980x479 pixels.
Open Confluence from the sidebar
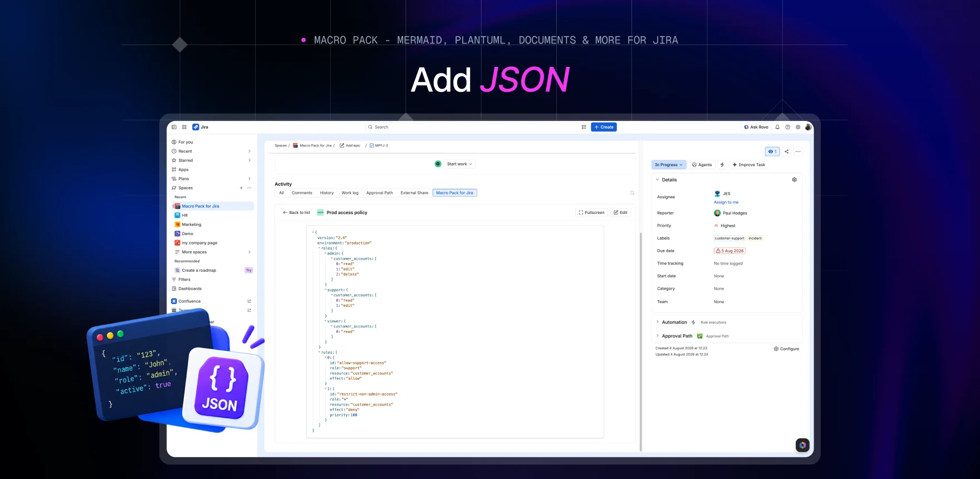(x=189, y=301)
